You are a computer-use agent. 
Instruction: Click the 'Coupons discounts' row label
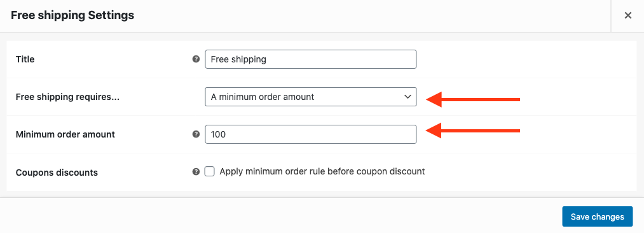tap(57, 173)
